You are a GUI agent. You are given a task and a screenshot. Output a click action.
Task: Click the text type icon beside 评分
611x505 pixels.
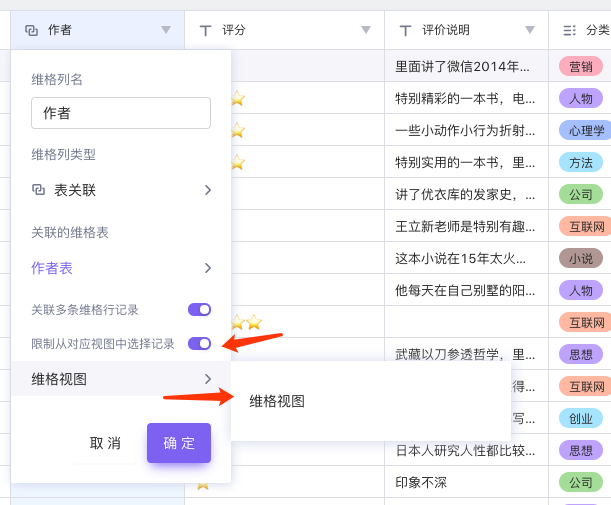205,30
